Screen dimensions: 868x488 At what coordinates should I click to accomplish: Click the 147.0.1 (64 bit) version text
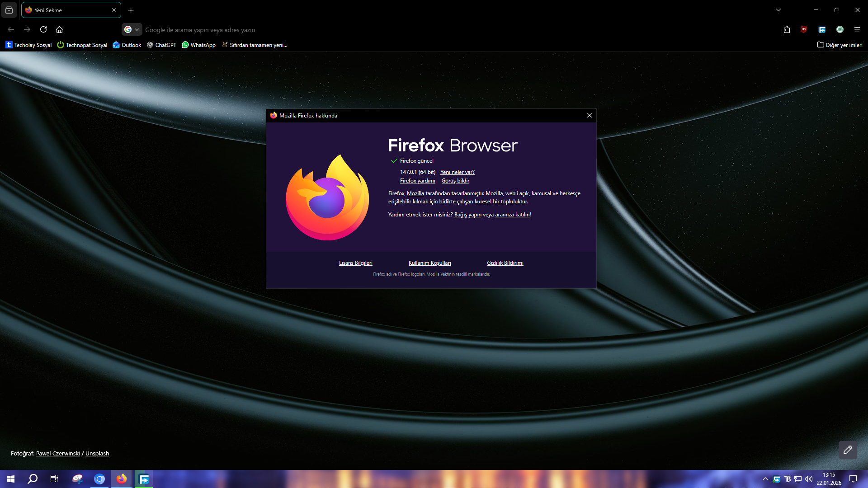tap(418, 172)
